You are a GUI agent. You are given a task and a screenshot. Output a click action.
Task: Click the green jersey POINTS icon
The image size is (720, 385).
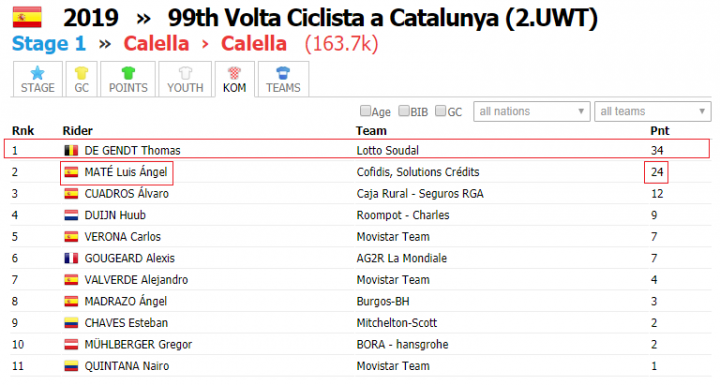coord(128,73)
